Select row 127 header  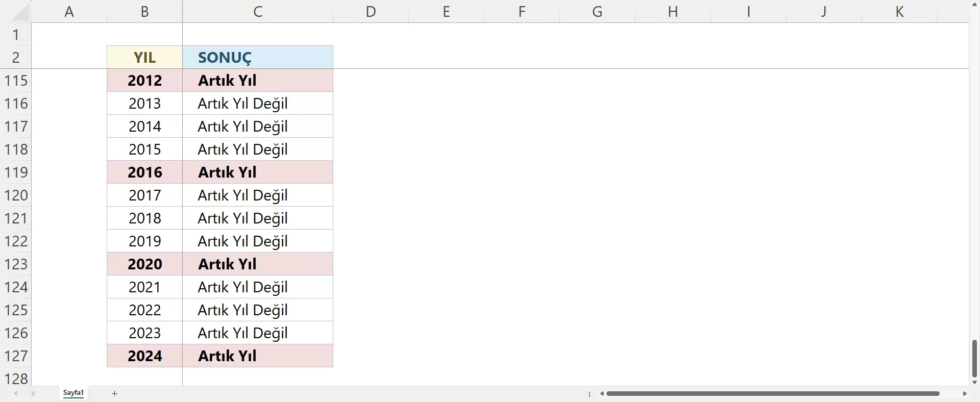pyautogui.click(x=16, y=356)
